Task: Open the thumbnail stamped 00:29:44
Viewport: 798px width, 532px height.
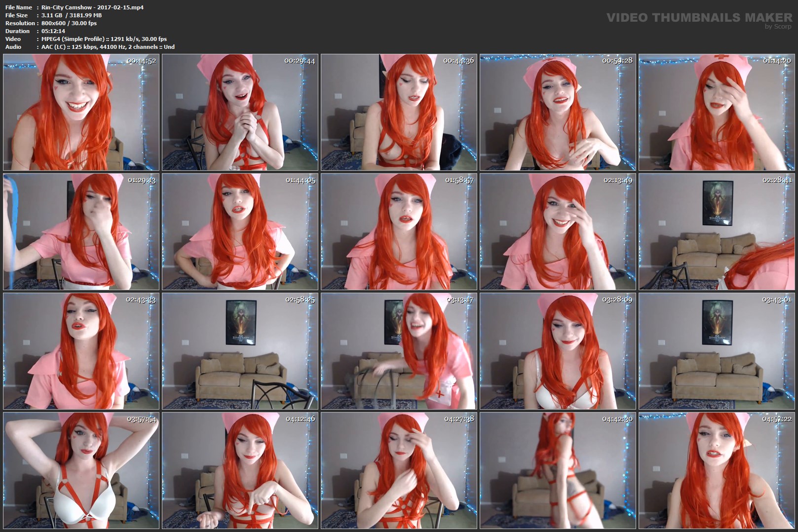Action: (x=240, y=113)
